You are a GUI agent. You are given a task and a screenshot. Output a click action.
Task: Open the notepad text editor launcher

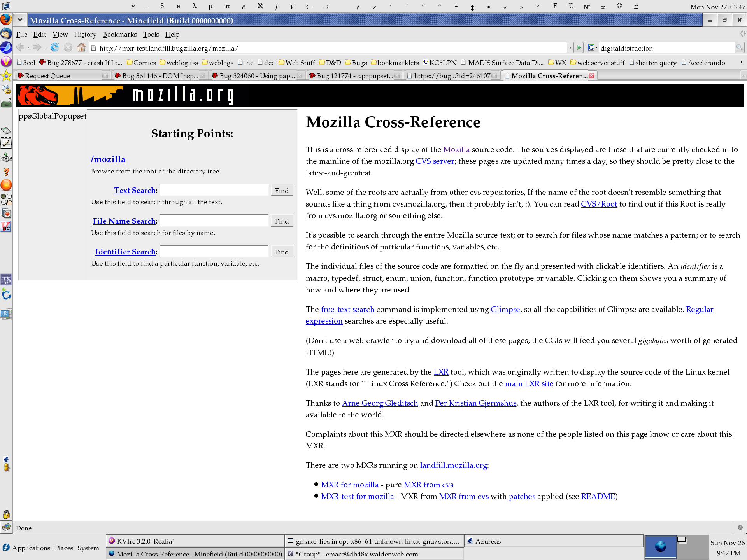[x=6, y=143]
